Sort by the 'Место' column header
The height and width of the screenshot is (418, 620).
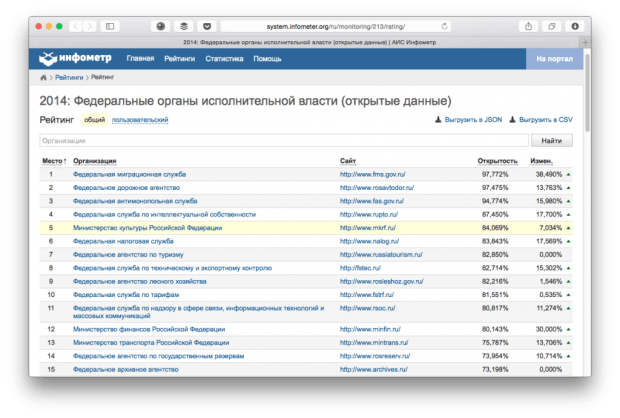(x=54, y=160)
